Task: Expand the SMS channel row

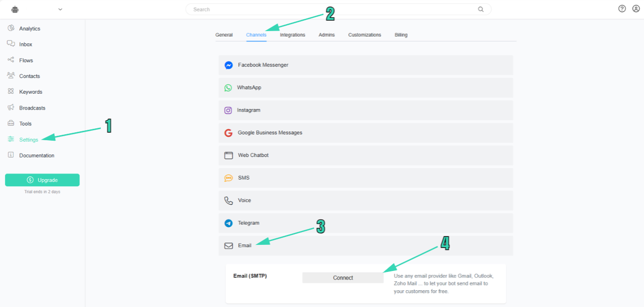Action: 366,178
